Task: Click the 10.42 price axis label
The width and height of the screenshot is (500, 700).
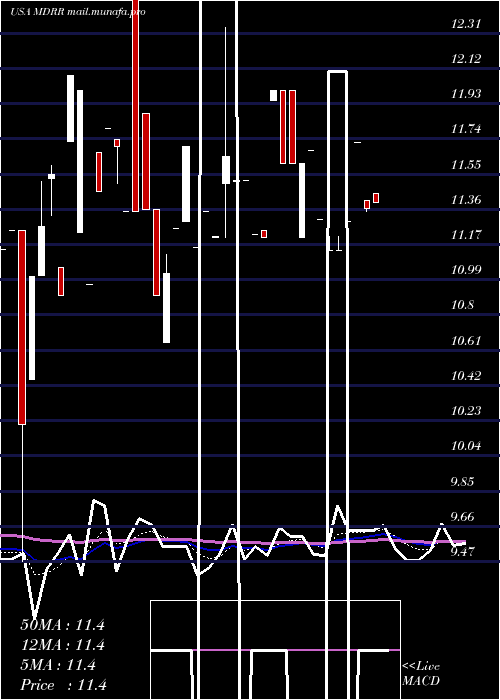Action: click(466, 376)
